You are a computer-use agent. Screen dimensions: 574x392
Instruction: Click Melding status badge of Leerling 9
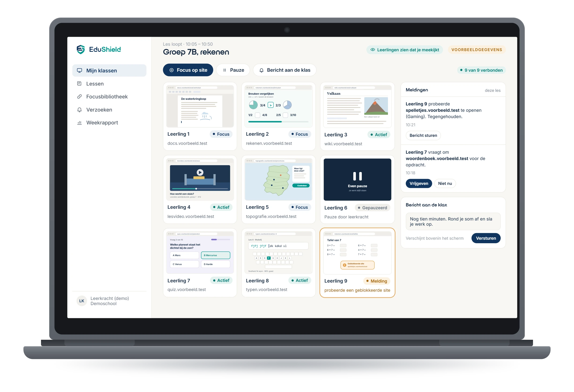pyautogui.click(x=376, y=281)
